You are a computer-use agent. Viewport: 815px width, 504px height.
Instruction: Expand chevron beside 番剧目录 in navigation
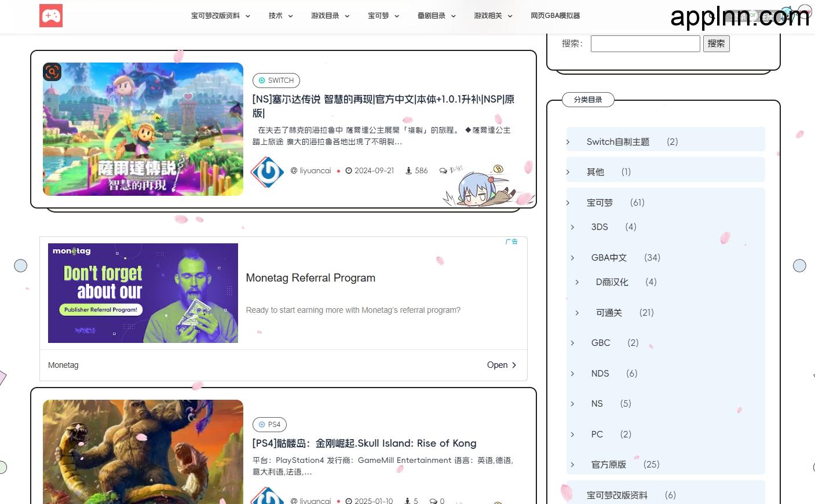tap(454, 16)
